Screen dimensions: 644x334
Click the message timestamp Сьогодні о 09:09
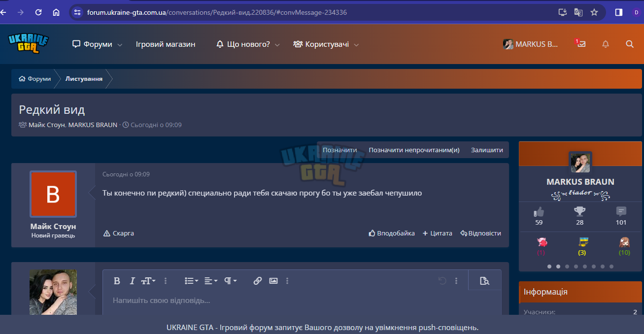coord(126,174)
